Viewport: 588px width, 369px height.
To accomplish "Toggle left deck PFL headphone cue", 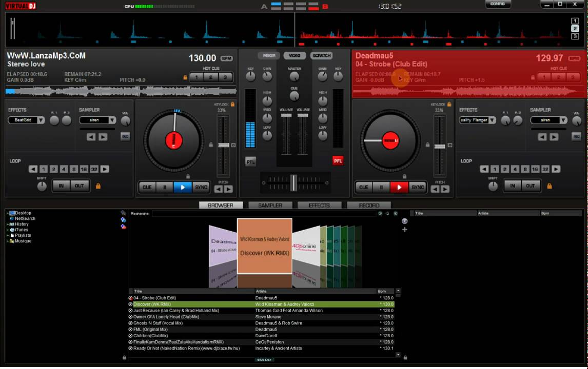I will (250, 161).
